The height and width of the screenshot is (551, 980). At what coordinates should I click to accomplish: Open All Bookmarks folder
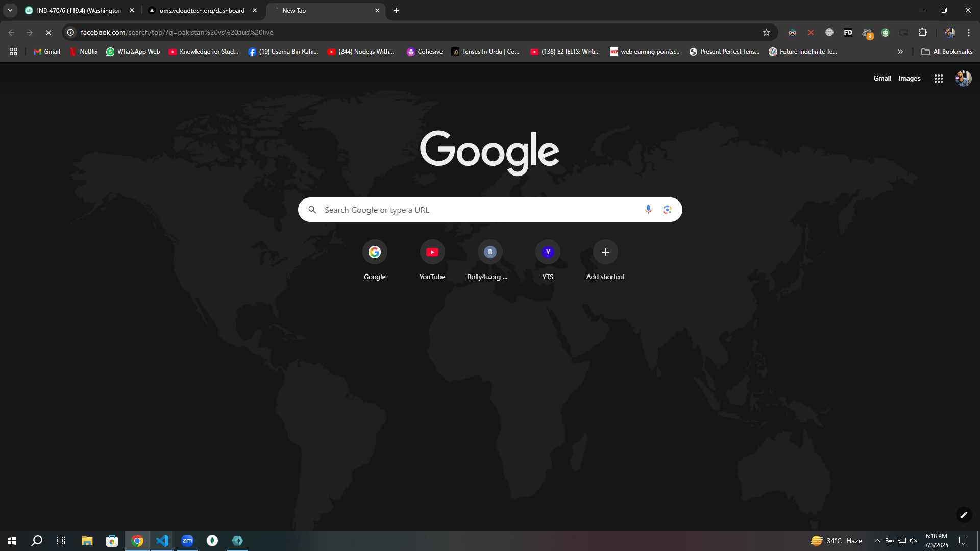coord(947,52)
